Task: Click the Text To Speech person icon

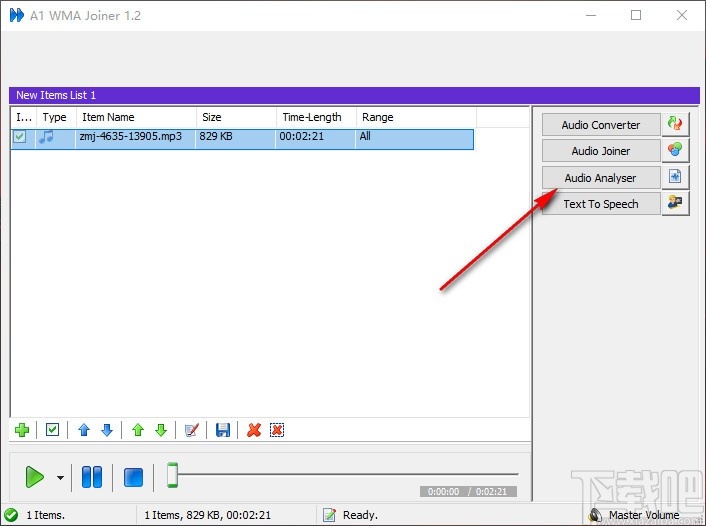Action: pyautogui.click(x=675, y=203)
